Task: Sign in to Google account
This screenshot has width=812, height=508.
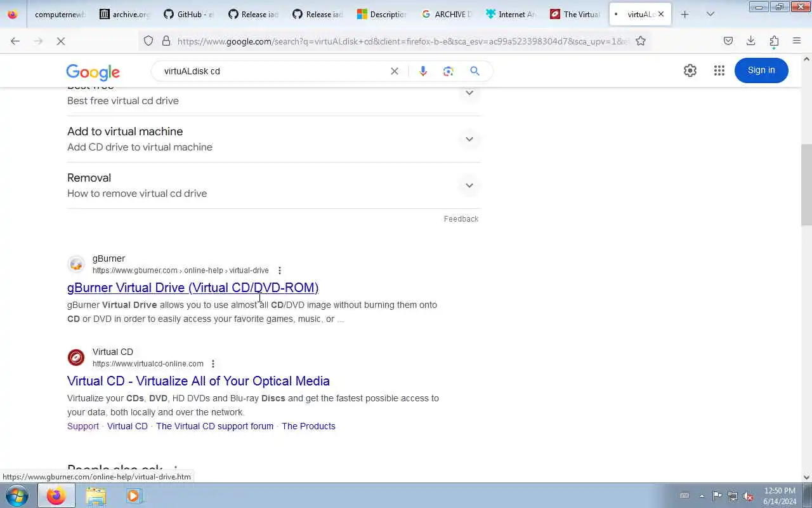Action: tap(761, 70)
